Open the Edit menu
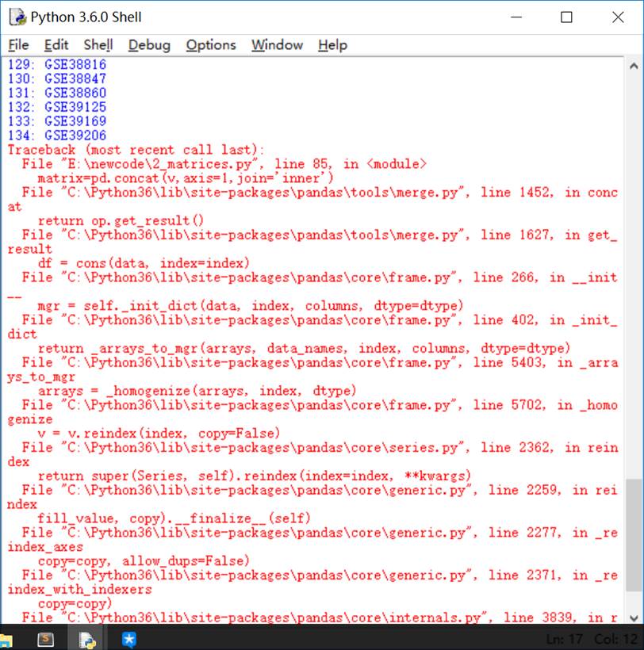 tap(56, 44)
